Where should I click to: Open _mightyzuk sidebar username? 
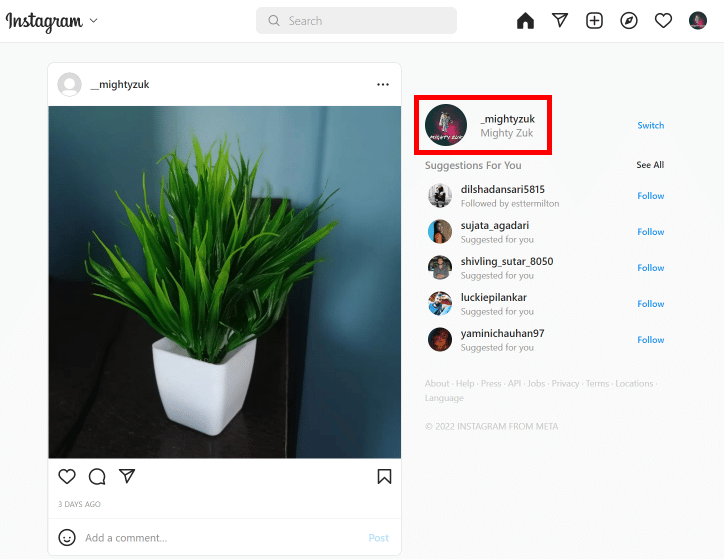click(x=507, y=119)
